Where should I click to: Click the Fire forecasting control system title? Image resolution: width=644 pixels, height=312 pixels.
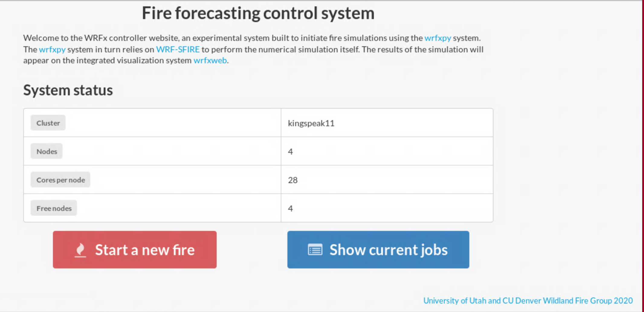(x=258, y=13)
